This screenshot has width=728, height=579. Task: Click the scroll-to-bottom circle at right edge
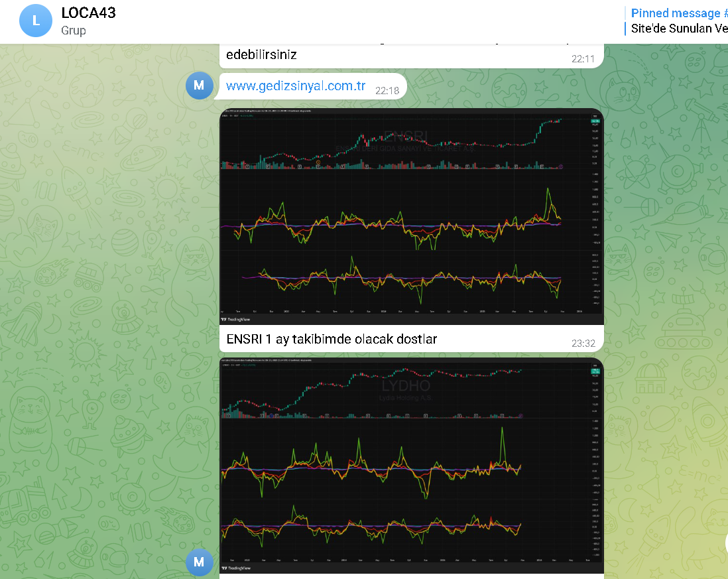(725, 544)
